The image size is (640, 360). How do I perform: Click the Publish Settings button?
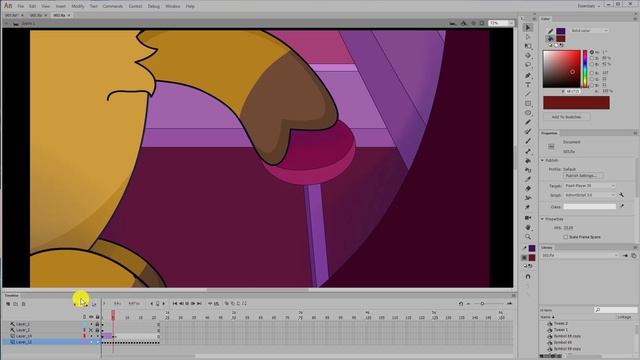(x=583, y=176)
